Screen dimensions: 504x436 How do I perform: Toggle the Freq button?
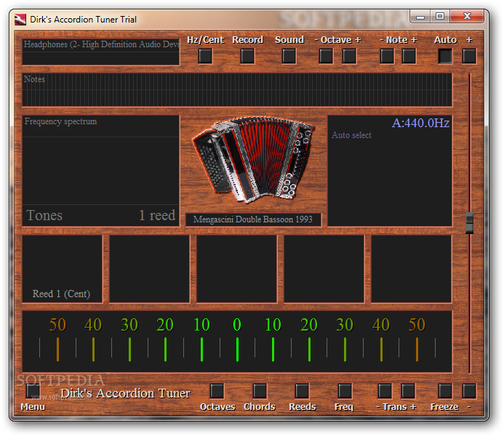[x=345, y=391]
